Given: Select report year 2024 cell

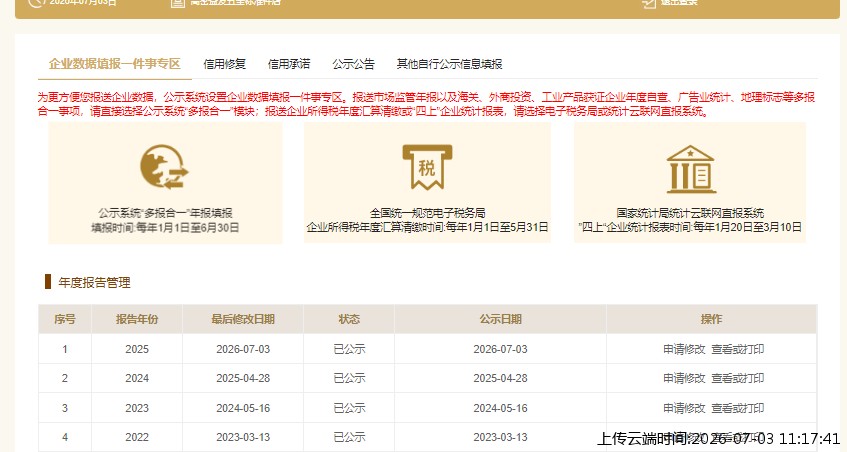Looking at the screenshot, I should (x=137, y=378).
